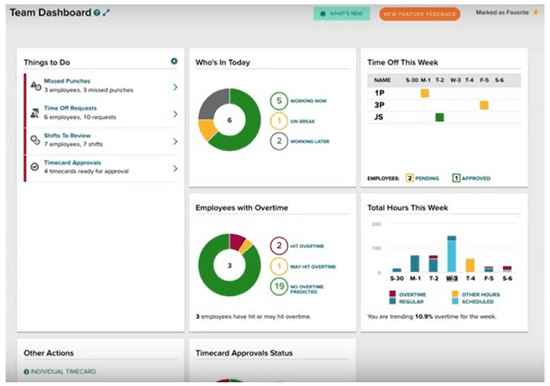This screenshot has width=550, height=386.
Task: Click the 3P row name
Action: (x=379, y=105)
